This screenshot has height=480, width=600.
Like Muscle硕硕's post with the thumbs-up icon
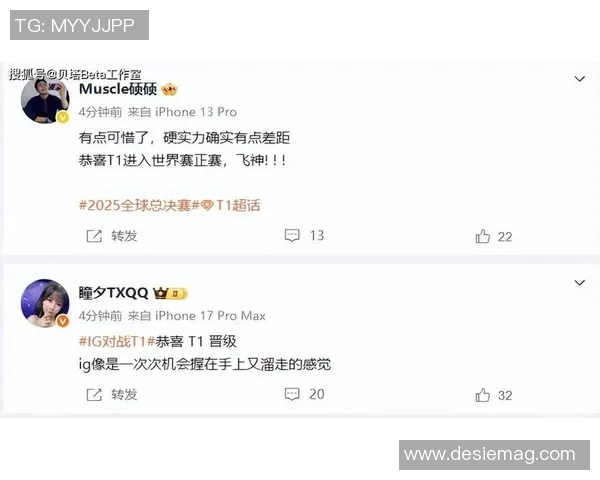point(483,237)
